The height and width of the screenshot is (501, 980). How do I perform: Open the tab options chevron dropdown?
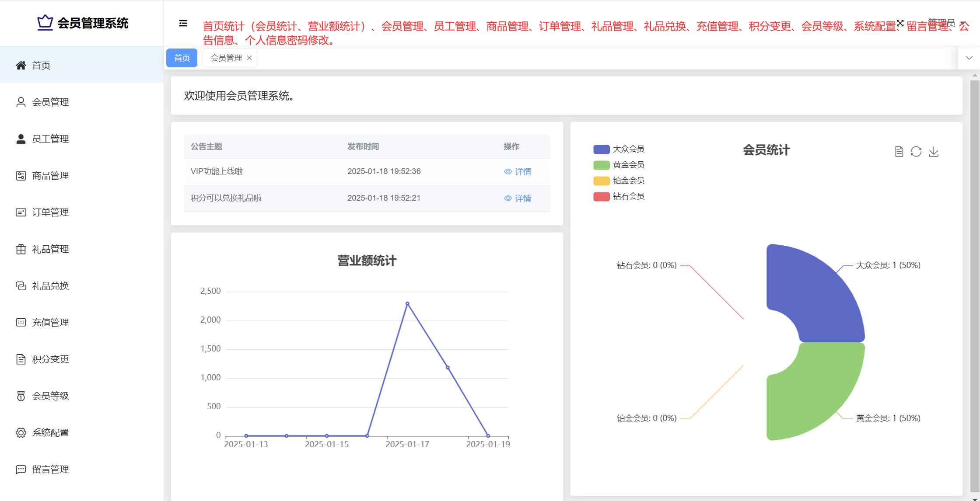click(969, 58)
